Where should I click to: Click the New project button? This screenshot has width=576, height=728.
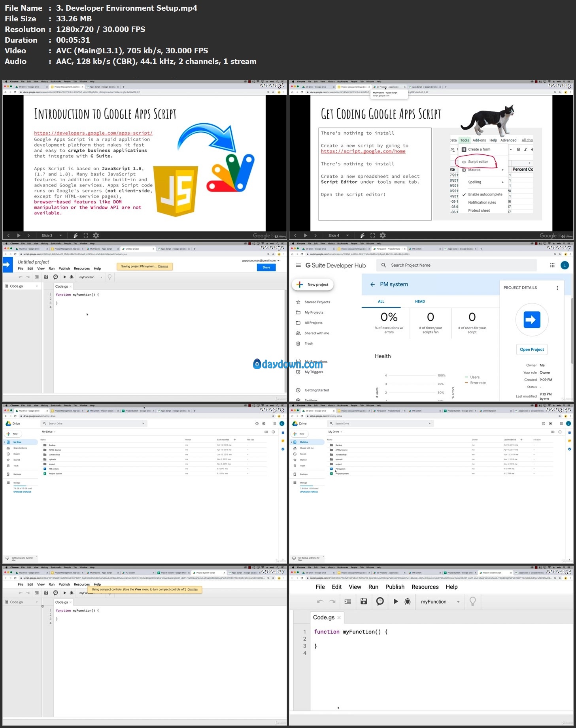[313, 284]
